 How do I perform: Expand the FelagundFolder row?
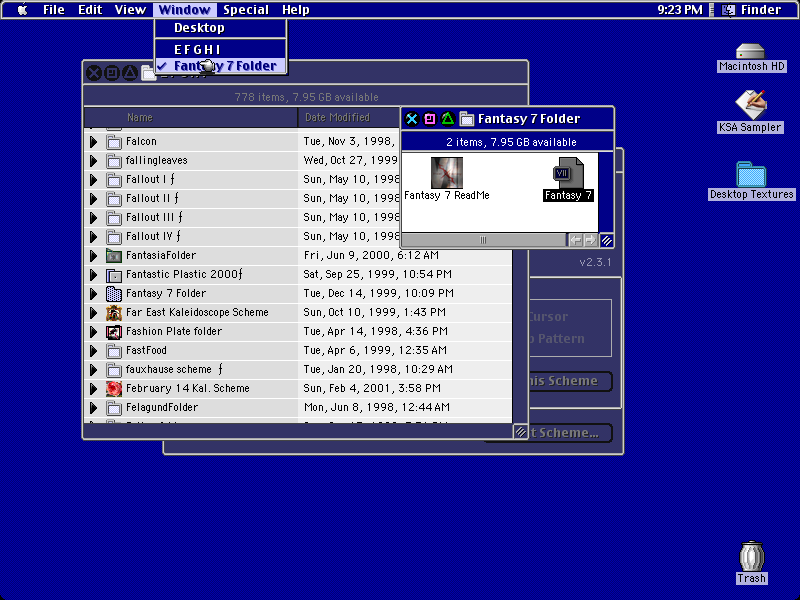coord(93,408)
